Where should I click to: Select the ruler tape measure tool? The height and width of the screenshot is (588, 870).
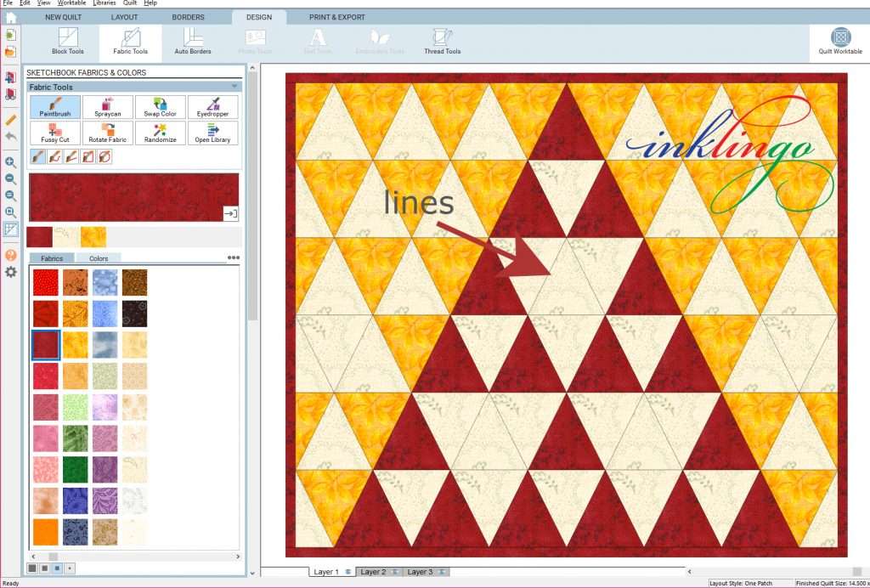point(10,119)
